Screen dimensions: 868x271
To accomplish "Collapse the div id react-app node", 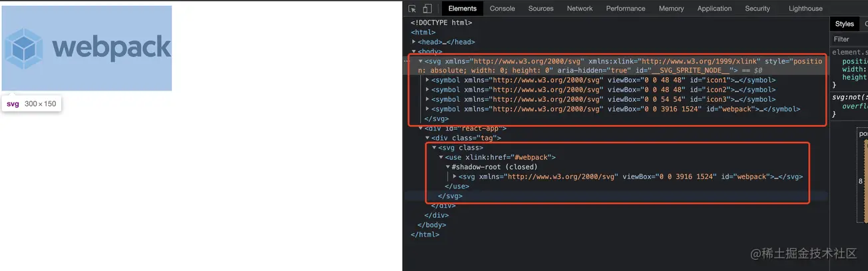I will (421, 129).
